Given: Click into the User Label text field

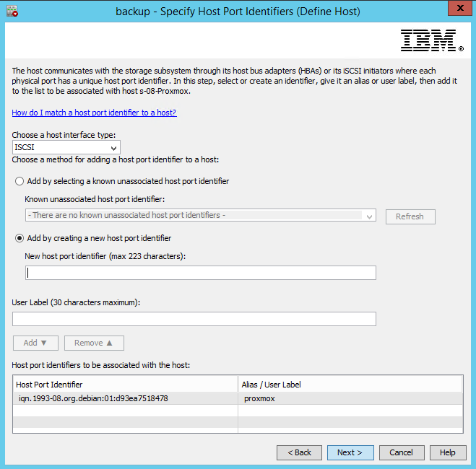Looking at the screenshot, I should (x=194, y=319).
